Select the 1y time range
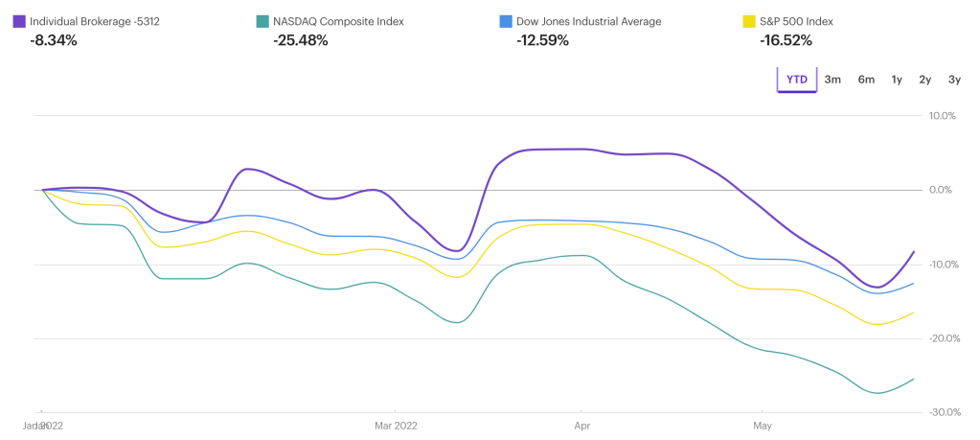980x440 pixels. 897,80
